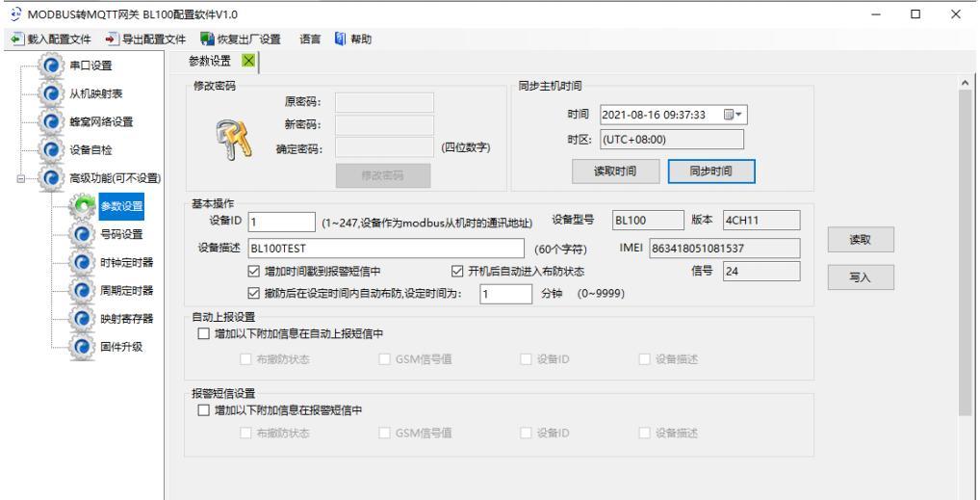Screen dimensions: 980x500
Task: Click the 号码设置 gear icon
Action: [x=81, y=235]
